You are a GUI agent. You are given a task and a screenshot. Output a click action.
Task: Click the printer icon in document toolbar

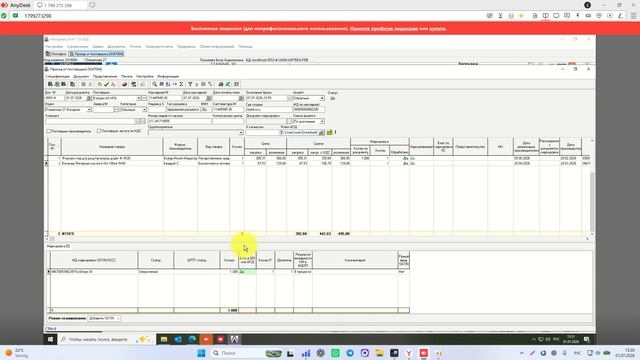click(220, 84)
